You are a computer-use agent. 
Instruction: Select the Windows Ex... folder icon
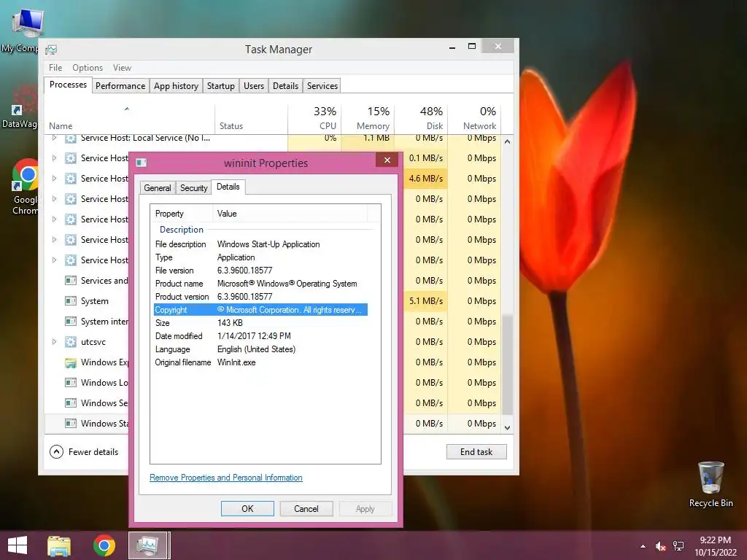[71, 363]
